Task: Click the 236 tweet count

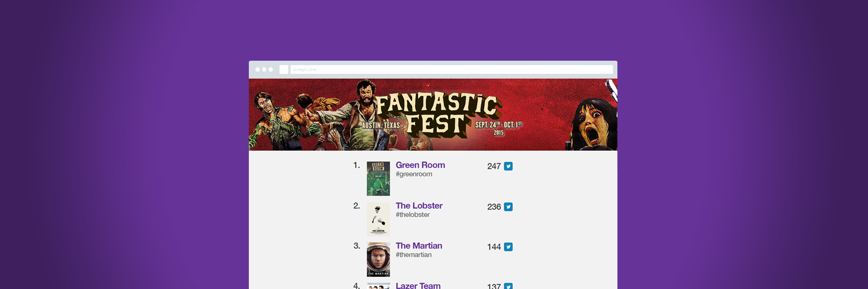Action: tap(494, 207)
